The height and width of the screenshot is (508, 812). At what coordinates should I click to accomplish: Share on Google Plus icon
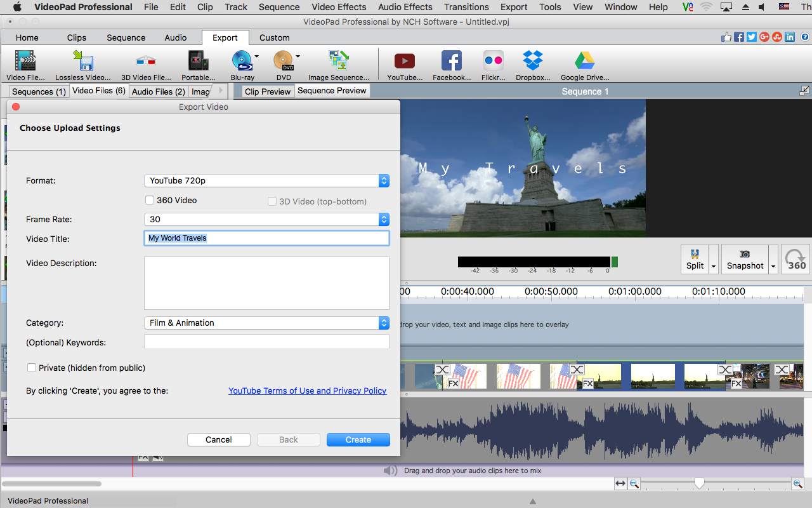tap(764, 37)
